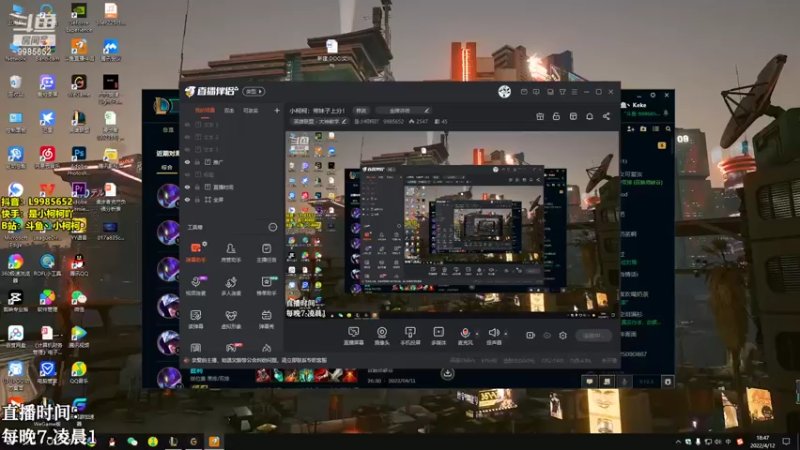
Task: Open the 读弹幕 tool
Action: (x=196, y=319)
